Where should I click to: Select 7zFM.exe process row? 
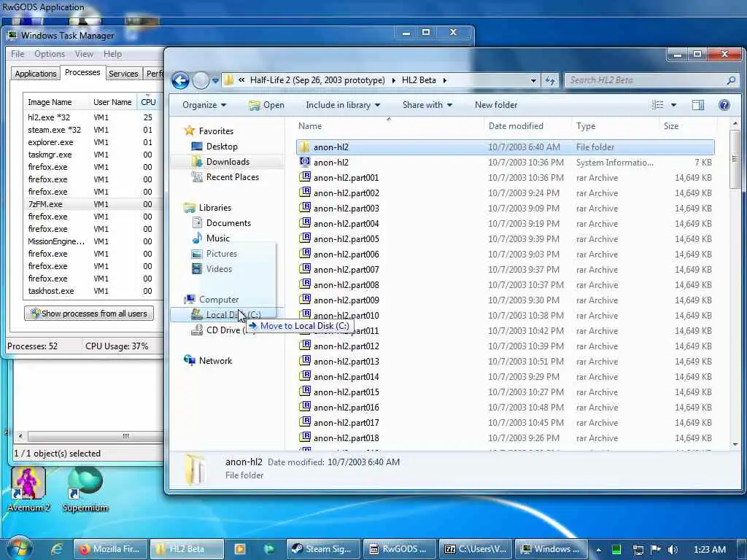click(x=93, y=204)
